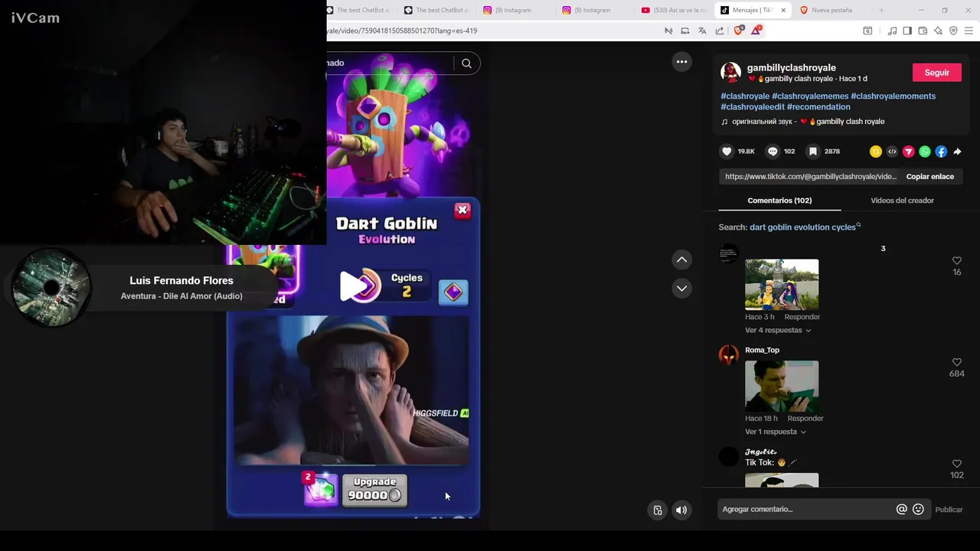Like the video with the heart icon

[727, 152]
